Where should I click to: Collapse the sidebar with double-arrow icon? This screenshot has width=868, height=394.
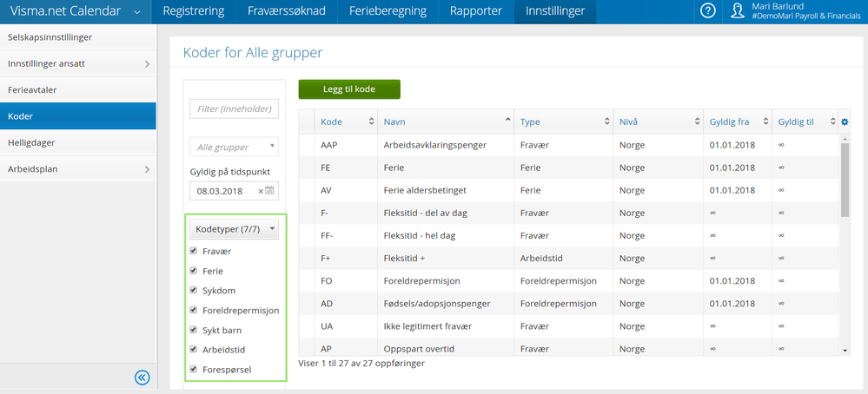[142, 377]
